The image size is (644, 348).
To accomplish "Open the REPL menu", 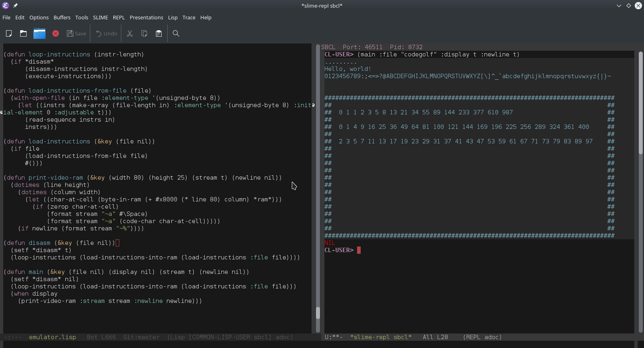I will [x=119, y=17].
